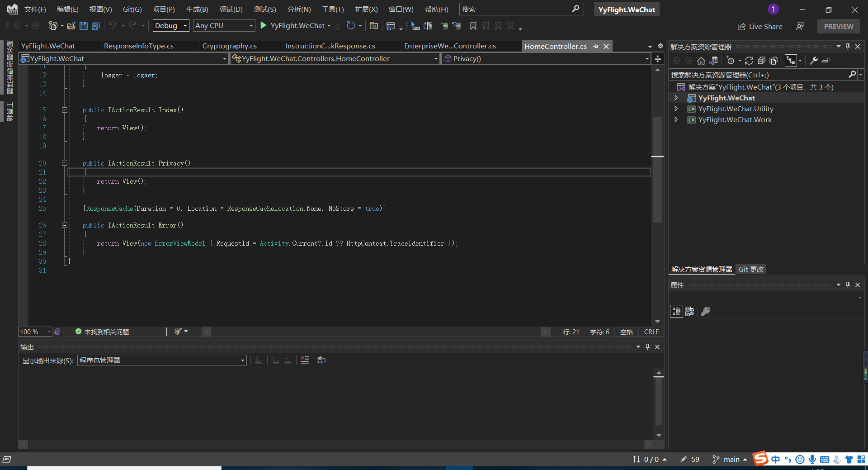Click the 未找到相关问题 status indicator
Viewport: 868px width, 470px height.
102,332
